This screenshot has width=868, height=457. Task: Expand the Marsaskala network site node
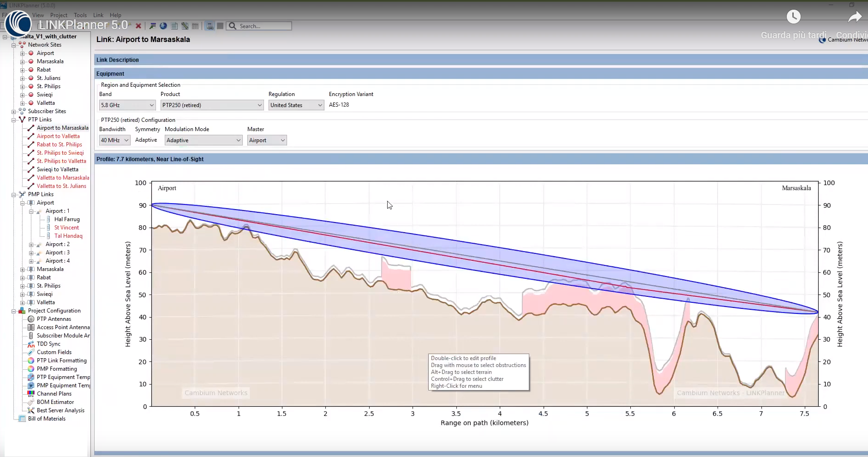[x=22, y=61]
